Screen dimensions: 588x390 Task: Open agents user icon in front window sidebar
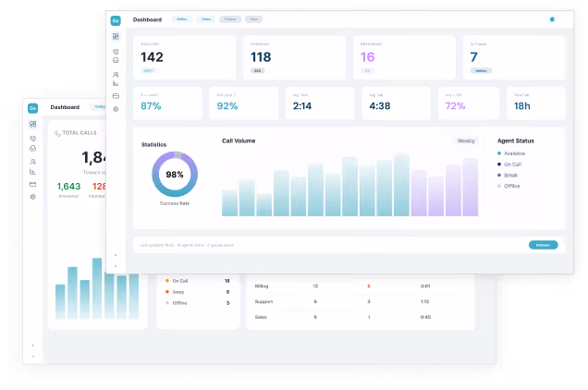[x=116, y=75]
